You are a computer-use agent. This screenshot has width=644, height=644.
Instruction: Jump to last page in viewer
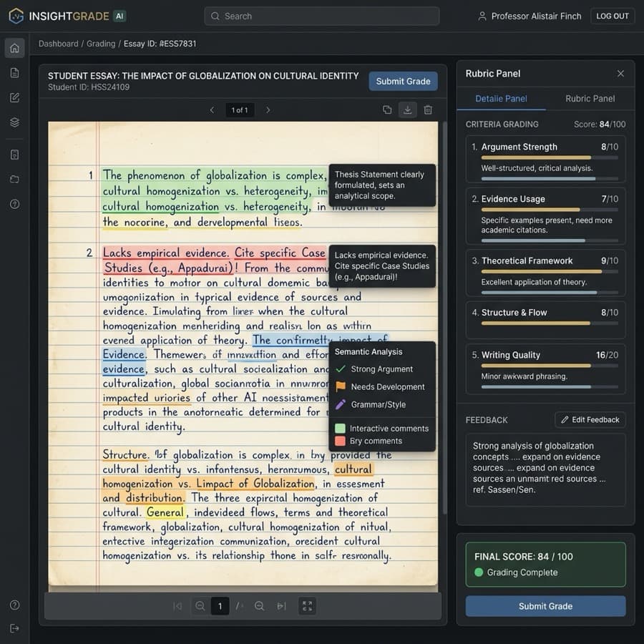(x=281, y=606)
